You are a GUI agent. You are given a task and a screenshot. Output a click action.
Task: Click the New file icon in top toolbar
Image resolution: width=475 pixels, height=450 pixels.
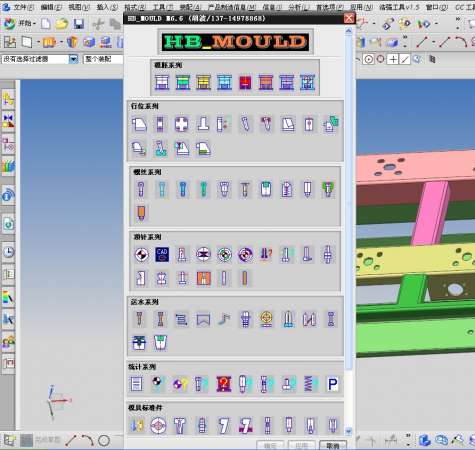(46, 24)
